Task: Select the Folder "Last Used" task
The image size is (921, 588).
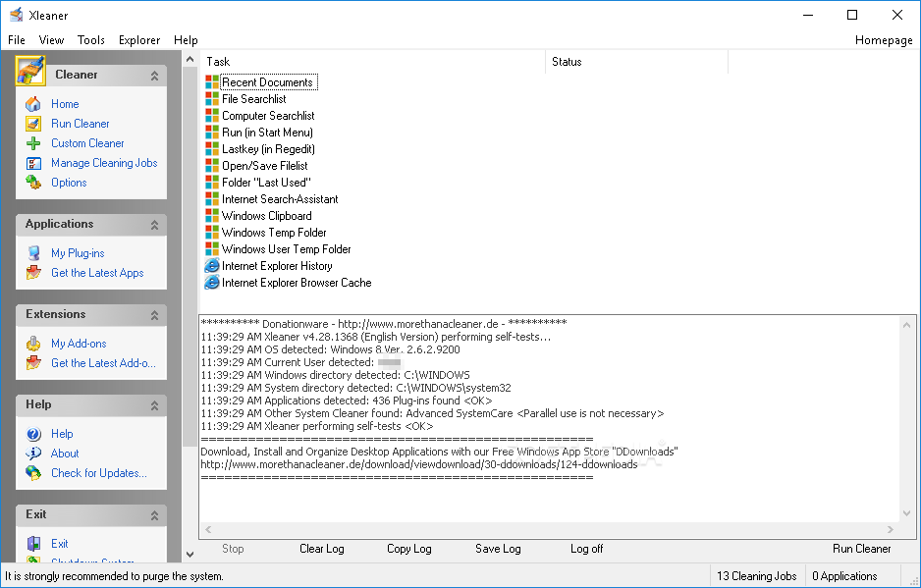Action: pyautogui.click(x=266, y=183)
